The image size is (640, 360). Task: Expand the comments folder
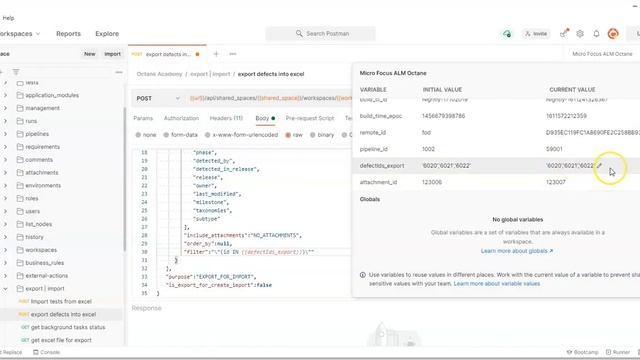tap(5, 160)
